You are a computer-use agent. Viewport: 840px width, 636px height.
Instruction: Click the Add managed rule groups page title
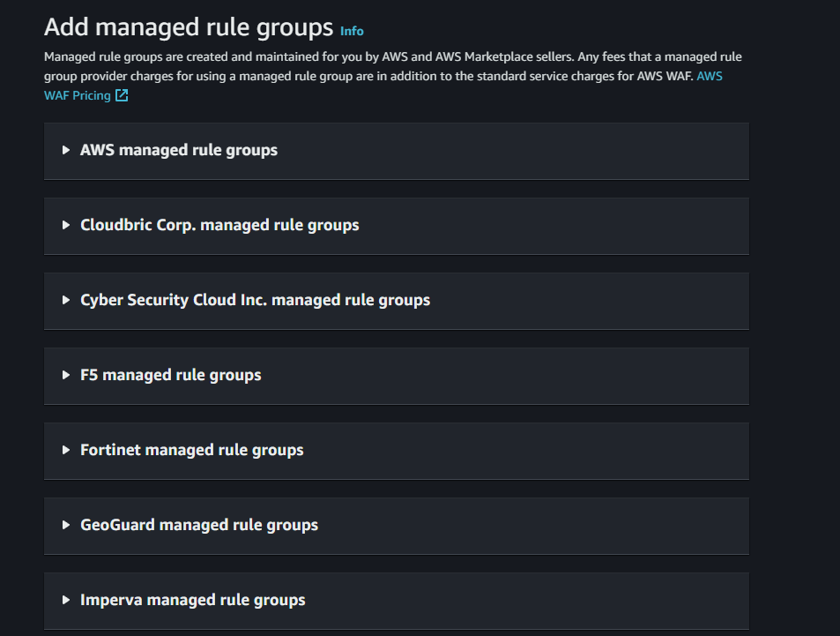(x=189, y=27)
